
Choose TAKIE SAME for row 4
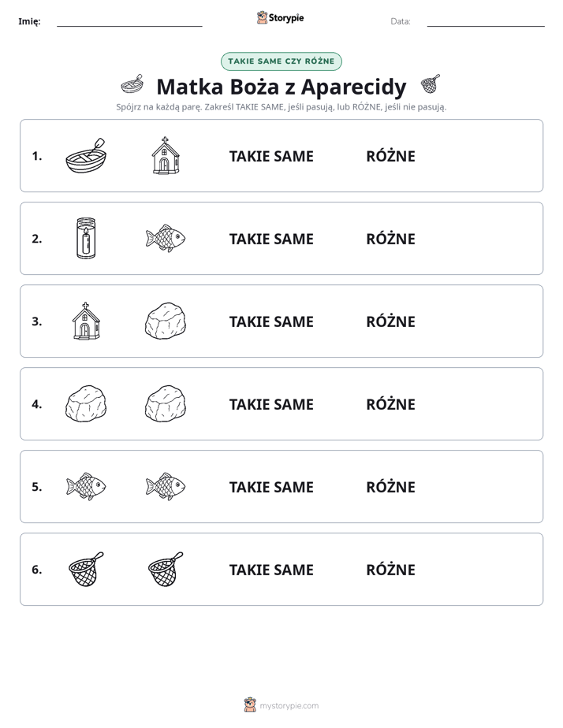pyautogui.click(x=271, y=404)
